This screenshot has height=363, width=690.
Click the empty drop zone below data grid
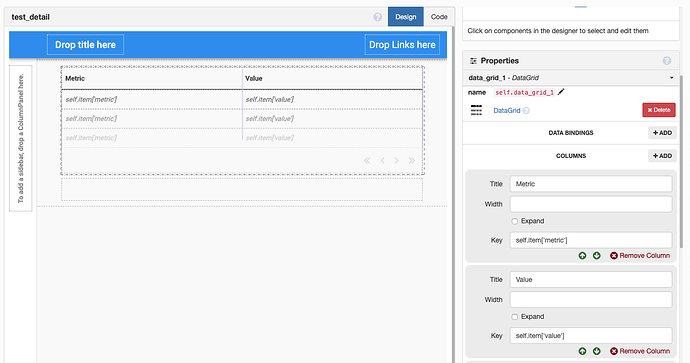[242, 189]
